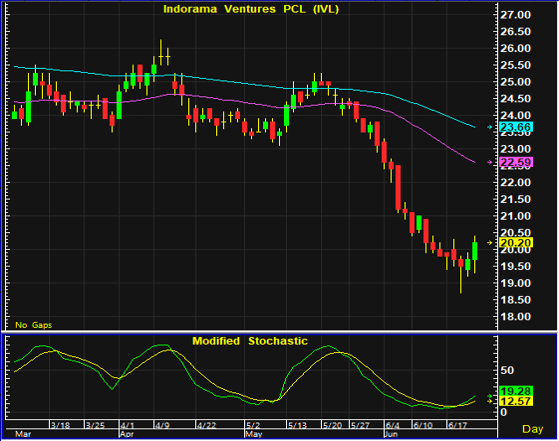The image size is (559, 441).
Task: Select the 6/17 date marker
Action: (457, 425)
